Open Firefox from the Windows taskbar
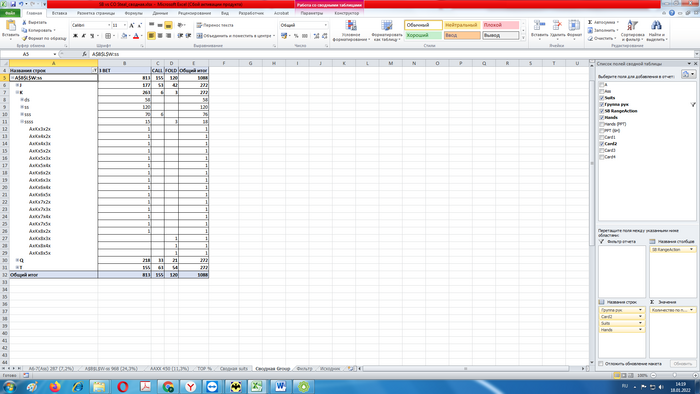Screen dimensions: 700x394 (x=55, y=386)
